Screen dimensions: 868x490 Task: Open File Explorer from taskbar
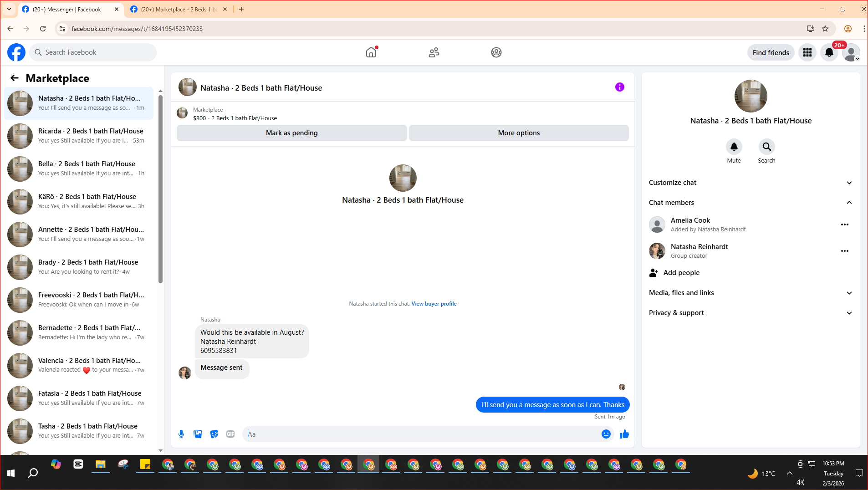100,464
